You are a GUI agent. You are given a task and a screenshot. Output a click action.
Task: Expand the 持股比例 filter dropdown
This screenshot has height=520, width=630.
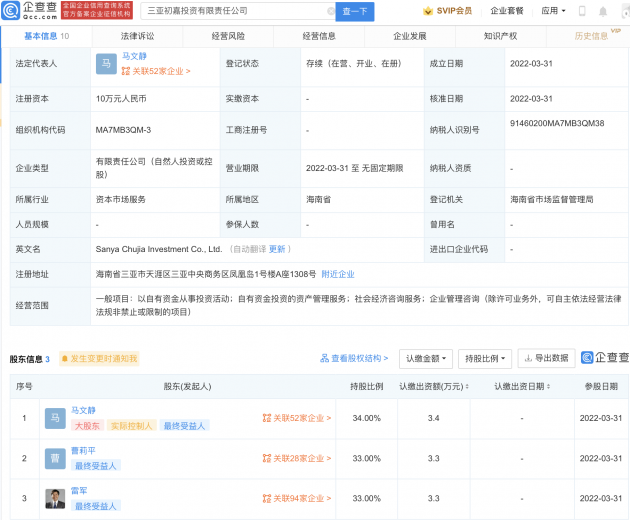click(x=485, y=358)
